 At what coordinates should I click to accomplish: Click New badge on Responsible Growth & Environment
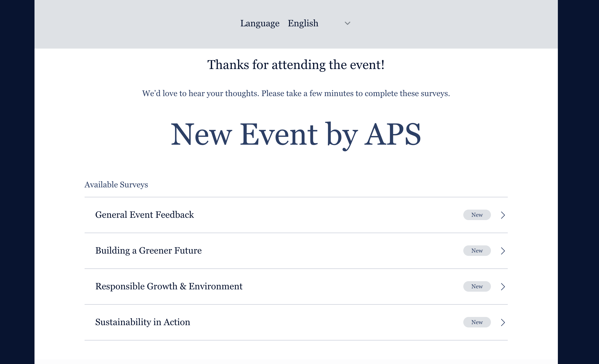[477, 287]
